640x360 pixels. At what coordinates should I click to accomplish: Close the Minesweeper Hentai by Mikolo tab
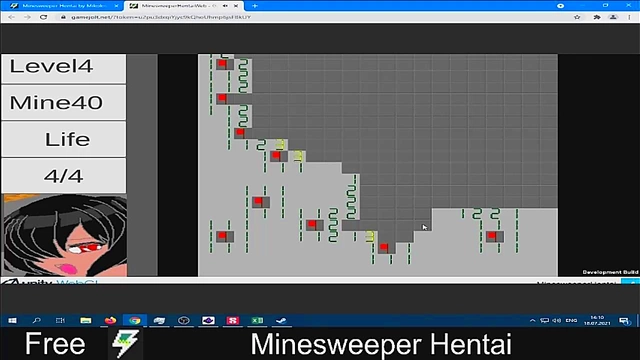coord(116,6)
